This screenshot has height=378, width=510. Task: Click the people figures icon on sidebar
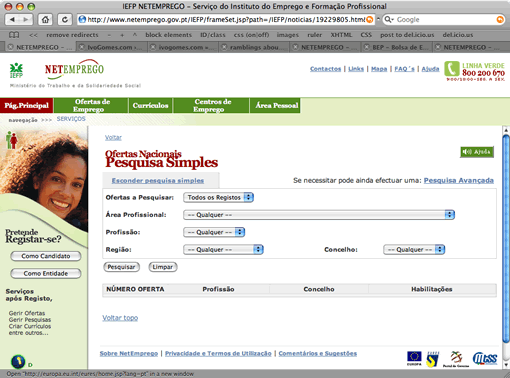[12, 140]
